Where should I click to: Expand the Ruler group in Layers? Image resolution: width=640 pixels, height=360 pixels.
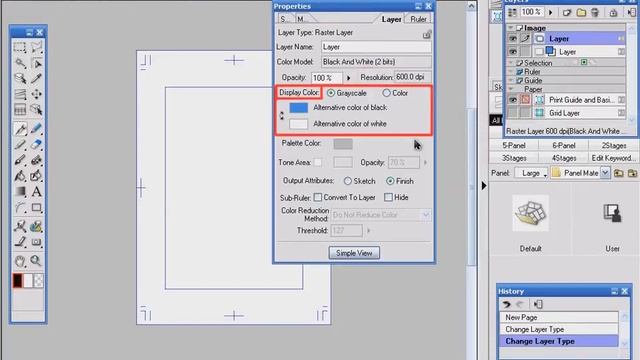coord(511,71)
